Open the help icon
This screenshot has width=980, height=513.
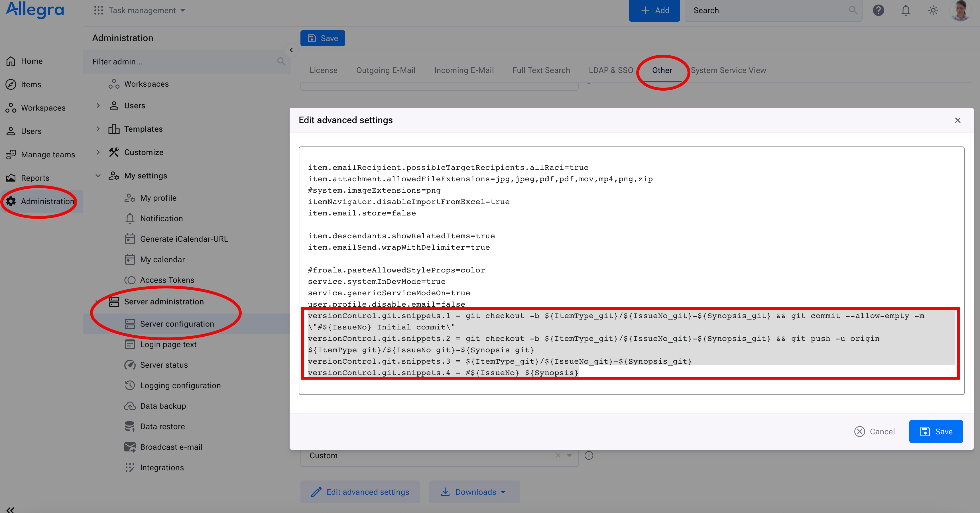(x=879, y=10)
